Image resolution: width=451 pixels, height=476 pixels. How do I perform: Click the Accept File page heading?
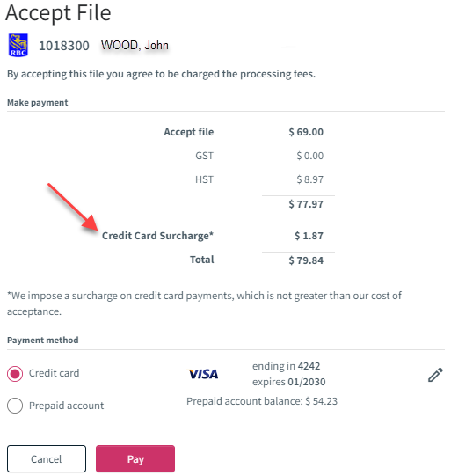58,12
